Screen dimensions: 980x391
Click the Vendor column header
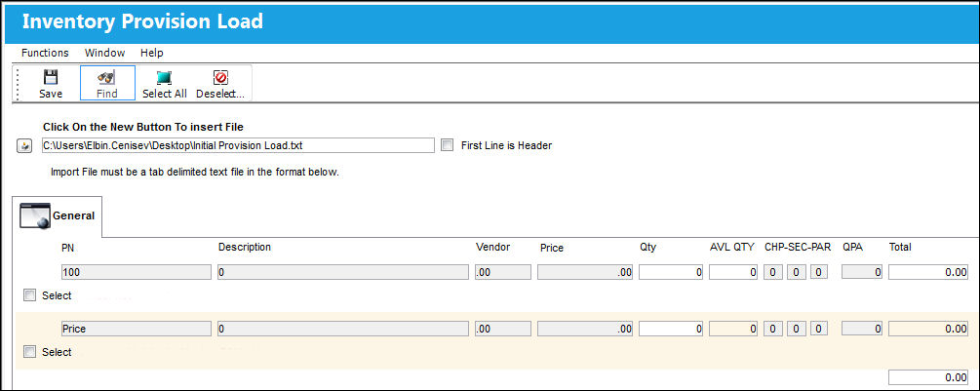tap(492, 247)
